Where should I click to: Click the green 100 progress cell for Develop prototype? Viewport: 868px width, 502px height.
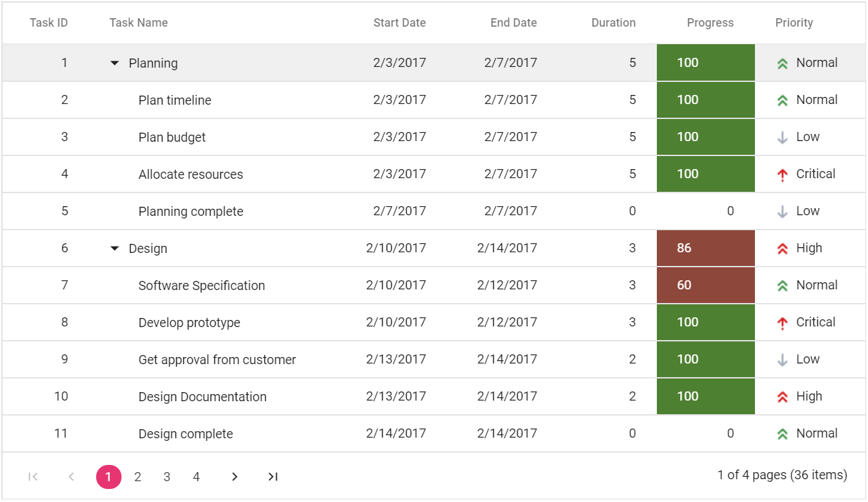coord(706,323)
